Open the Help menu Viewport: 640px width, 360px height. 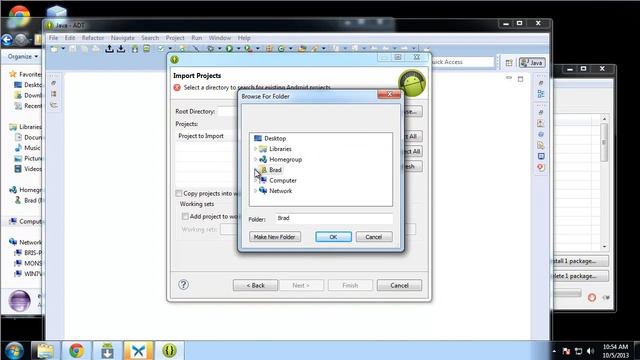tap(244, 38)
